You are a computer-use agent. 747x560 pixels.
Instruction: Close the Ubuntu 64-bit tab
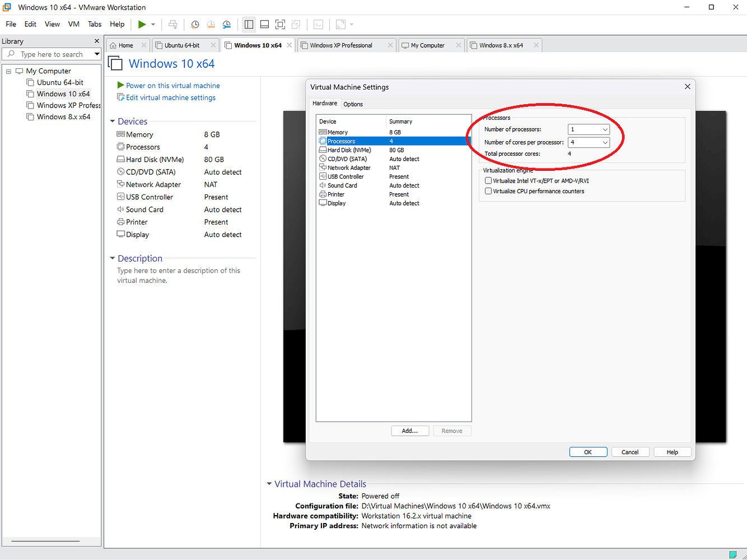pos(213,45)
